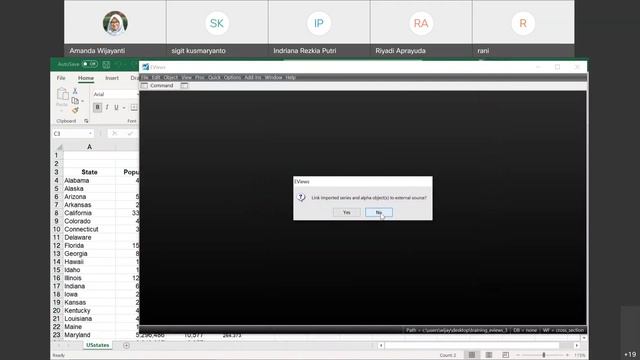Toggle Bold formatting in Excel
Image resolution: width=640 pixels, height=360 pixels.
point(97,107)
